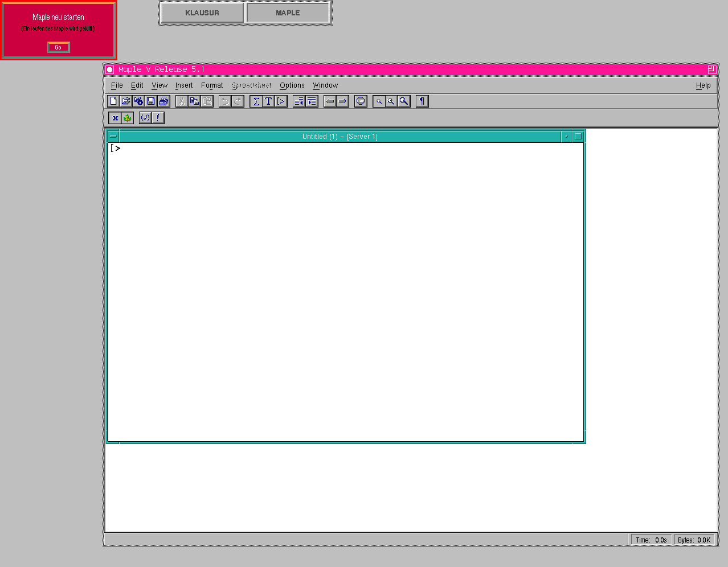Toggle the maple leaf input mode button
The width and height of the screenshot is (728, 567).
128,118
